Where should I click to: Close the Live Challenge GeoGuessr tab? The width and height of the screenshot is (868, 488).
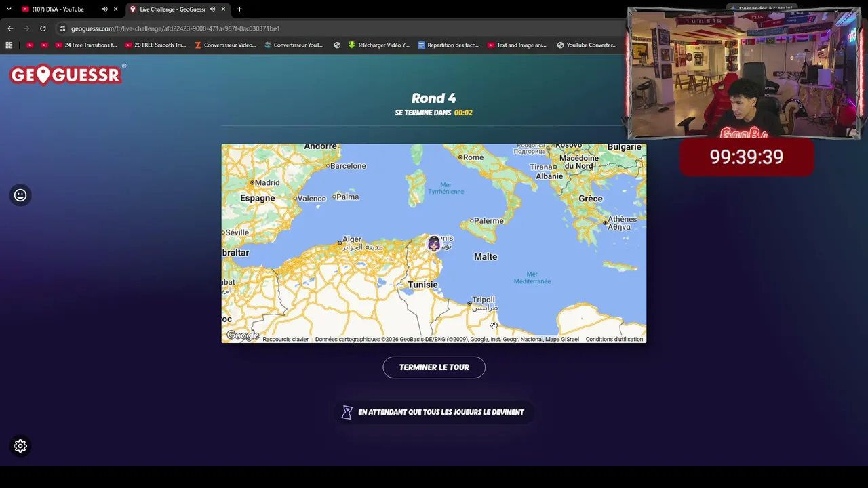(x=223, y=9)
